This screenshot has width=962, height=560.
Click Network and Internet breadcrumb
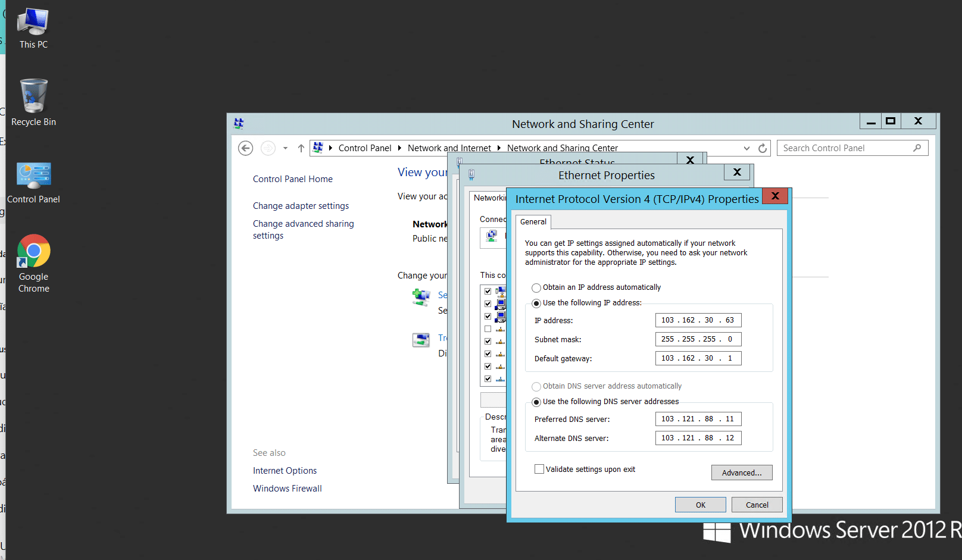pos(449,148)
